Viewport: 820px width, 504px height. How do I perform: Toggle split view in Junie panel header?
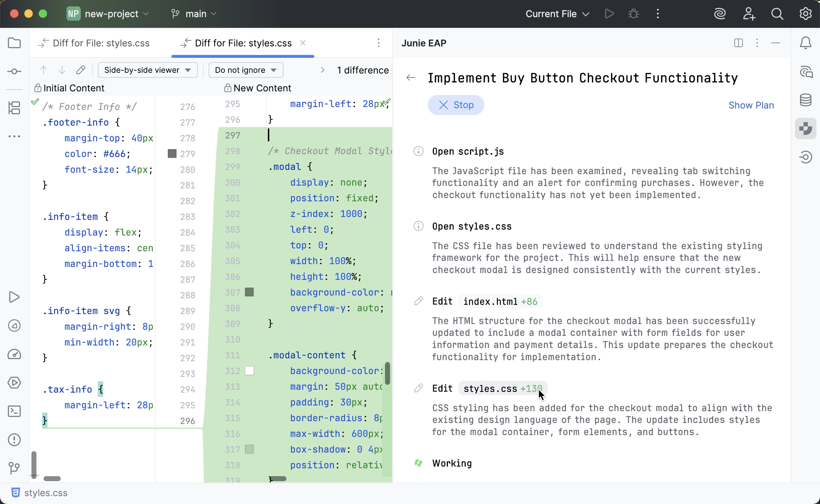click(x=738, y=43)
